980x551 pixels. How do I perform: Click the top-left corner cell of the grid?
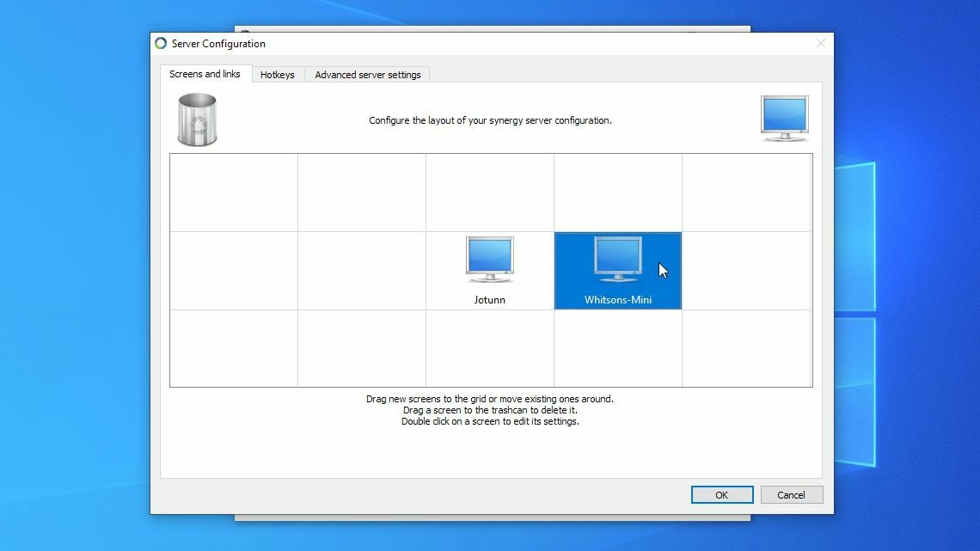pos(234,193)
